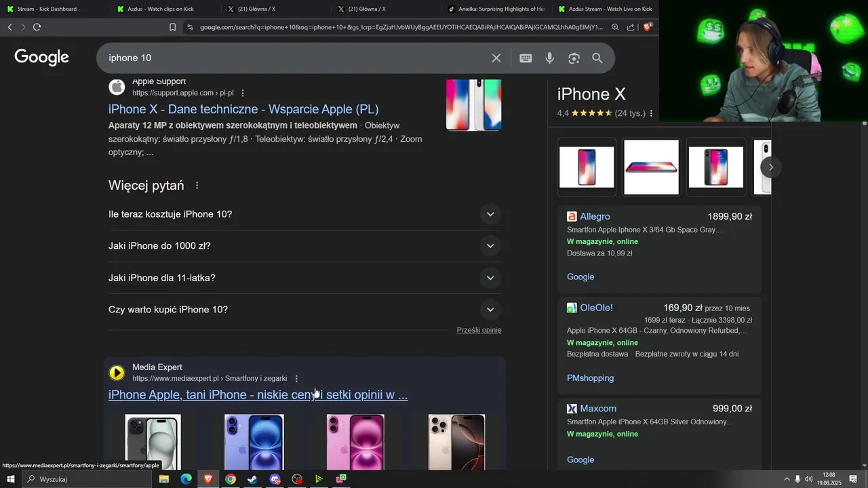
Task: Go to Google homepage via logo
Action: click(42, 58)
